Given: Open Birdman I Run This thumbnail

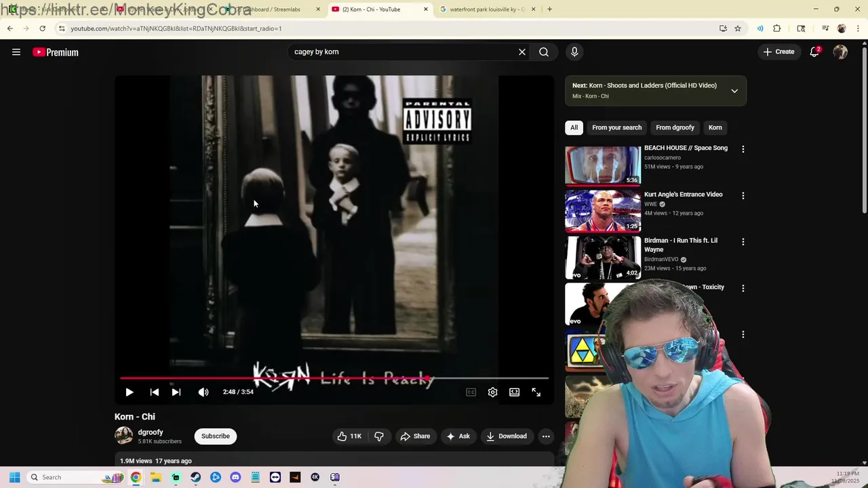Looking at the screenshot, I should pos(603,258).
